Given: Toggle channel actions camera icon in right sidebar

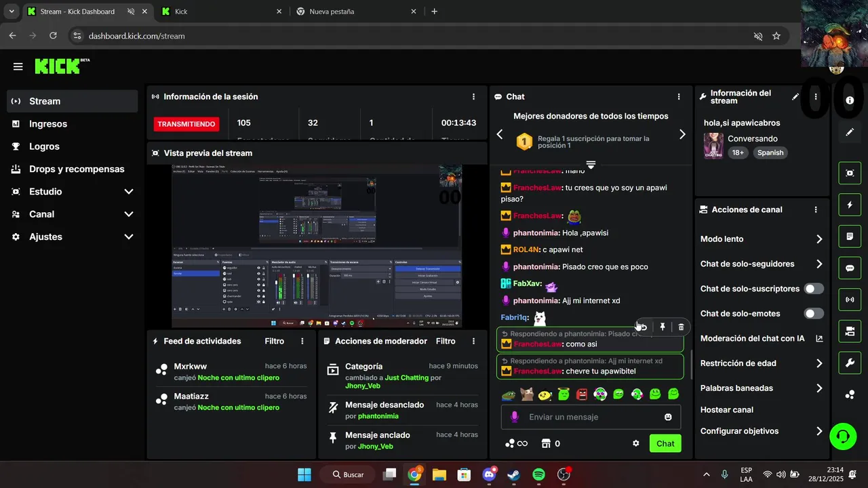Looking at the screenshot, I should click(850, 331).
